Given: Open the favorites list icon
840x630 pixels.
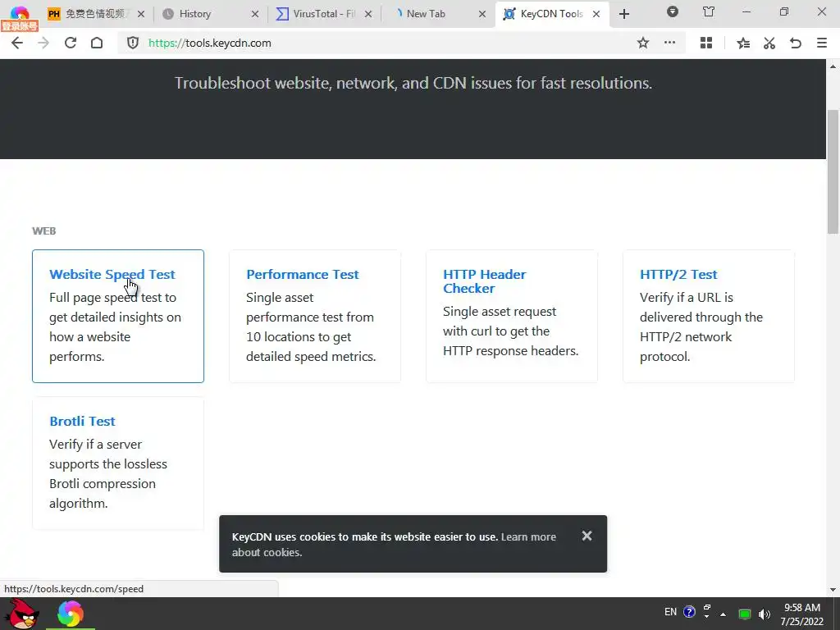Looking at the screenshot, I should click(743, 43).
